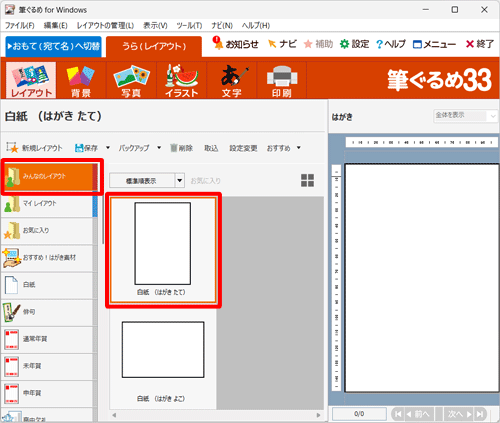This screenshot has height=423, width=500.
Task: Click the 設定変更 button
Action: pos(243,148)
